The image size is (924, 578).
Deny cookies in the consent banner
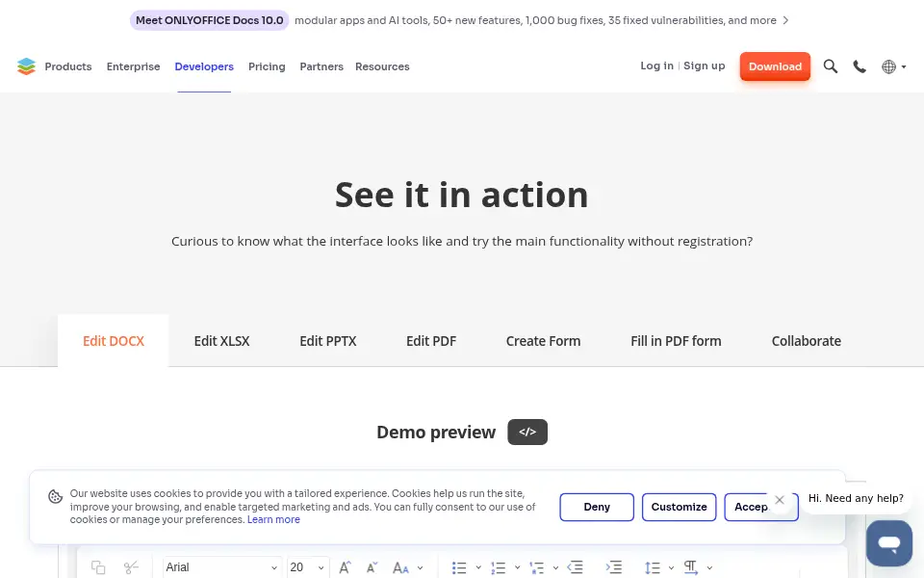(597, 508)
